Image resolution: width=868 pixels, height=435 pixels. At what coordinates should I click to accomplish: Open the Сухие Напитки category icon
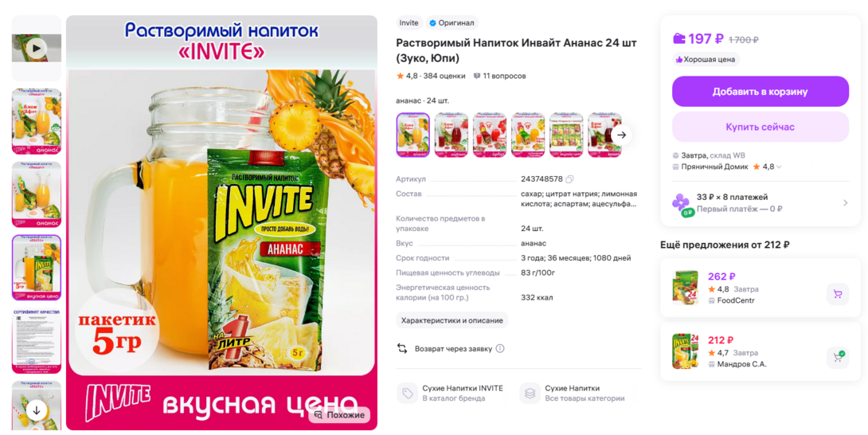point(530,394)
